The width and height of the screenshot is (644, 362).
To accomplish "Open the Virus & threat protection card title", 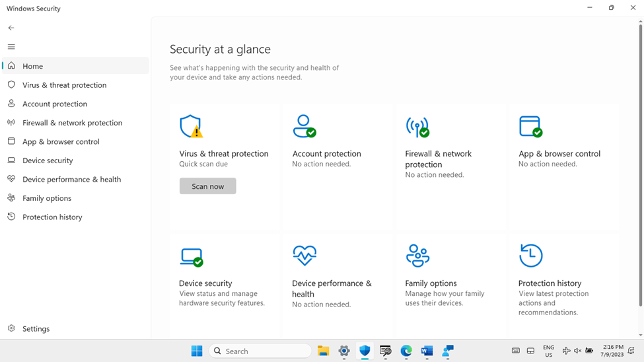I will (224, 154).
